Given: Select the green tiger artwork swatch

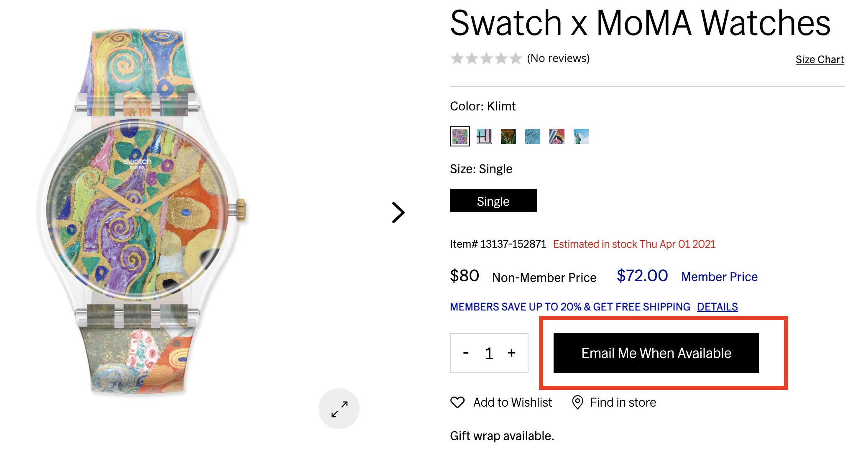Looking at the screenshot, I should pos(508,136).
